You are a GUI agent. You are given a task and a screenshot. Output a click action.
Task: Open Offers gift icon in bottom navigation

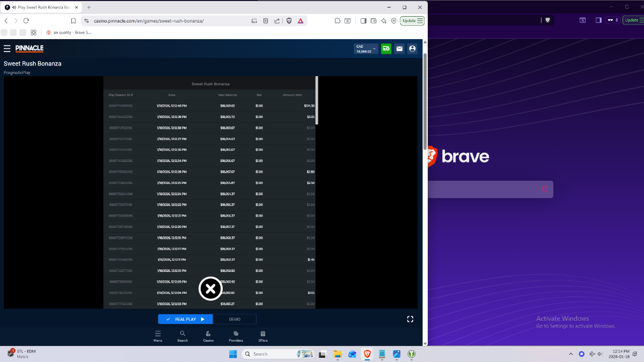tap(263, 336)
